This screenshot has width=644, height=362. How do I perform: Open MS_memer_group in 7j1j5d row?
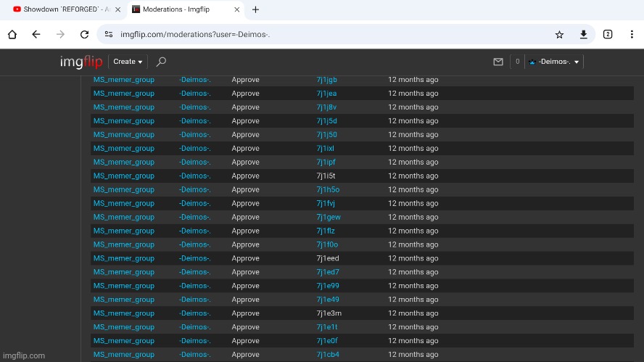tap(124, 121)
